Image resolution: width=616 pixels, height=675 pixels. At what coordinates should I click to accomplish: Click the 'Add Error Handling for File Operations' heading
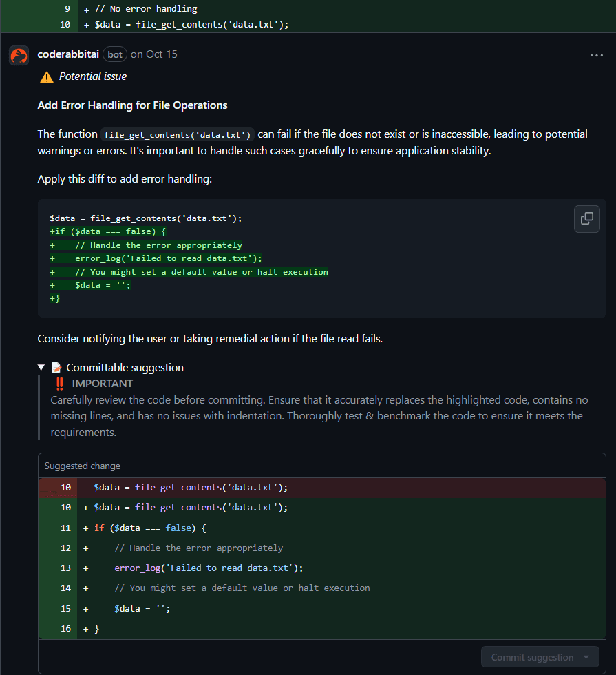[x=132, y=105]
